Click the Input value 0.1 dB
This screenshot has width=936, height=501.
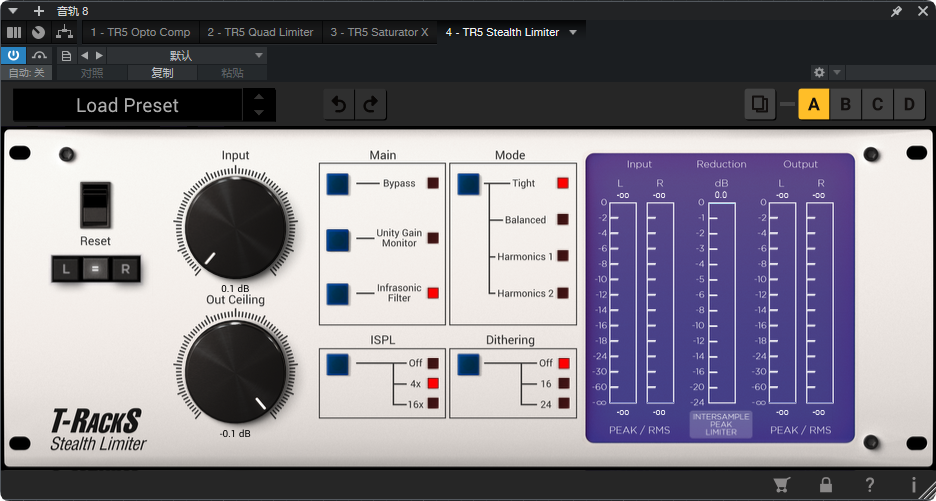click(235, 288)
